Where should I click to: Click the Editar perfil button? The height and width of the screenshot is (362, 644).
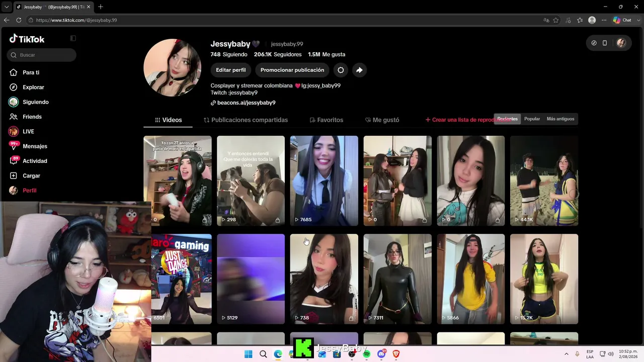231,70
